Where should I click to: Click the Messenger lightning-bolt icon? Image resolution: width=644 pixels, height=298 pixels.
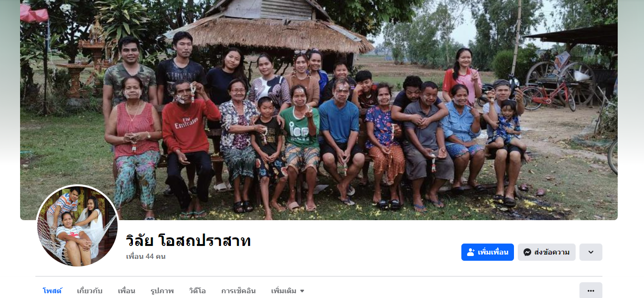coord(527,252)
